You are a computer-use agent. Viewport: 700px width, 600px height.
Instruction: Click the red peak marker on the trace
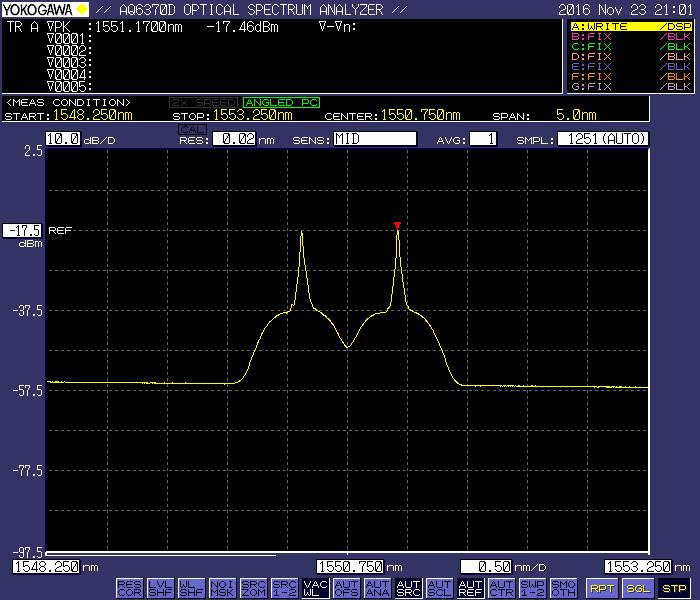click(x=397, y=225)
